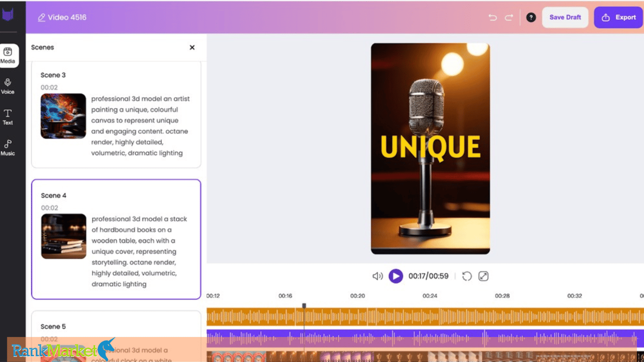Click the 00:17/00:59 time display

429,276
